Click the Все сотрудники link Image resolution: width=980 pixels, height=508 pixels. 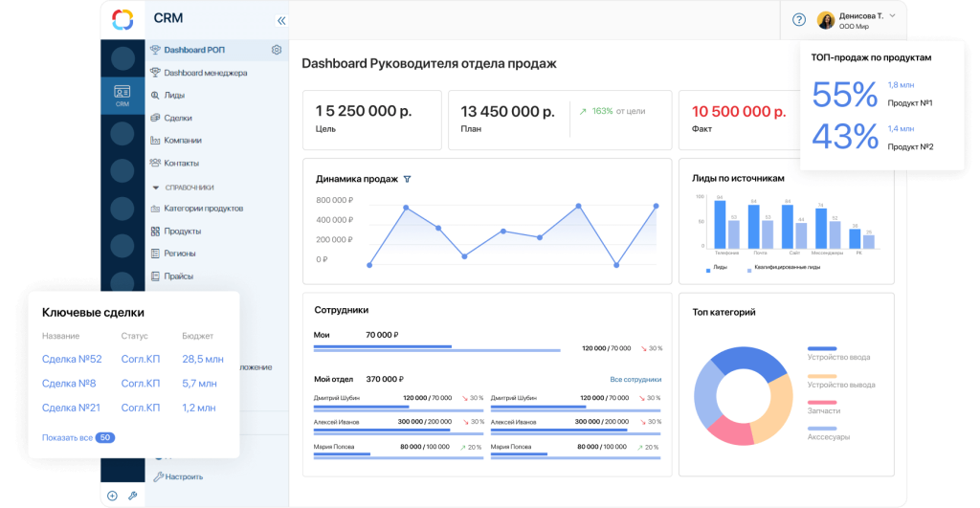(635, 379)
